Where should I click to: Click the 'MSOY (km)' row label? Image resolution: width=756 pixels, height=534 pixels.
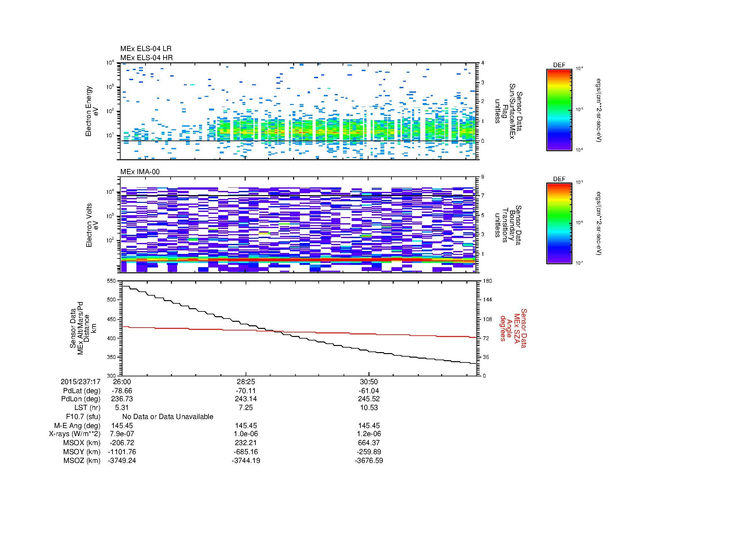pyautogui.click(x=82, y=452)
